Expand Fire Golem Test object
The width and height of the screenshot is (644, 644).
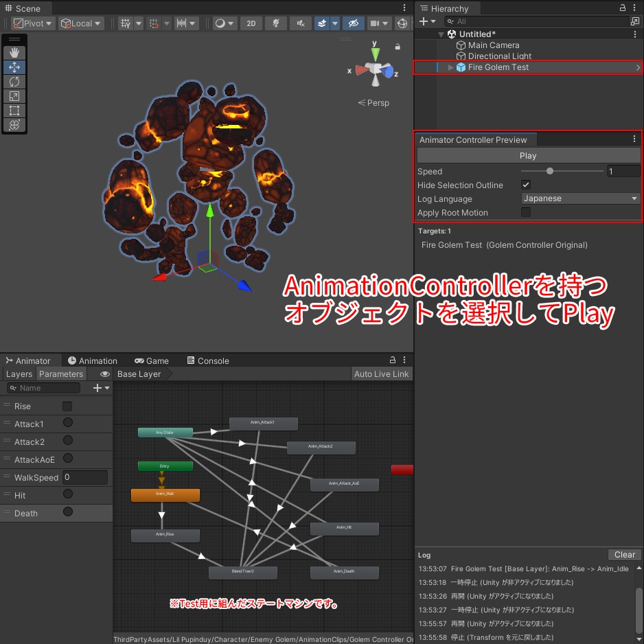pos(450,67)
